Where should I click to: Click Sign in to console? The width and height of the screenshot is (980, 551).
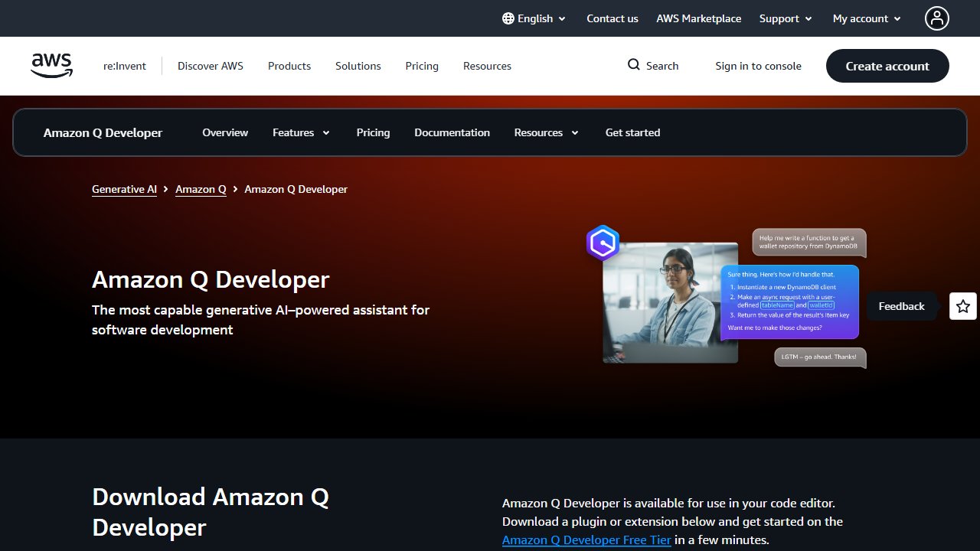(x=758, y=66)
